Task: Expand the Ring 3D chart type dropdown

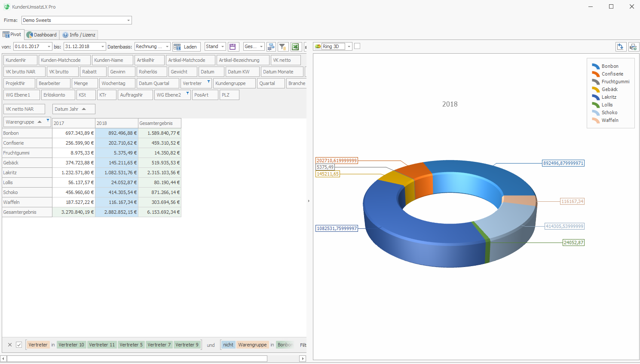Action: tap(349, 47)
